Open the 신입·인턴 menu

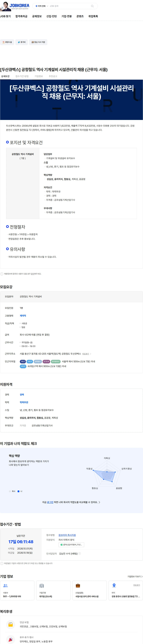[52, 16]
